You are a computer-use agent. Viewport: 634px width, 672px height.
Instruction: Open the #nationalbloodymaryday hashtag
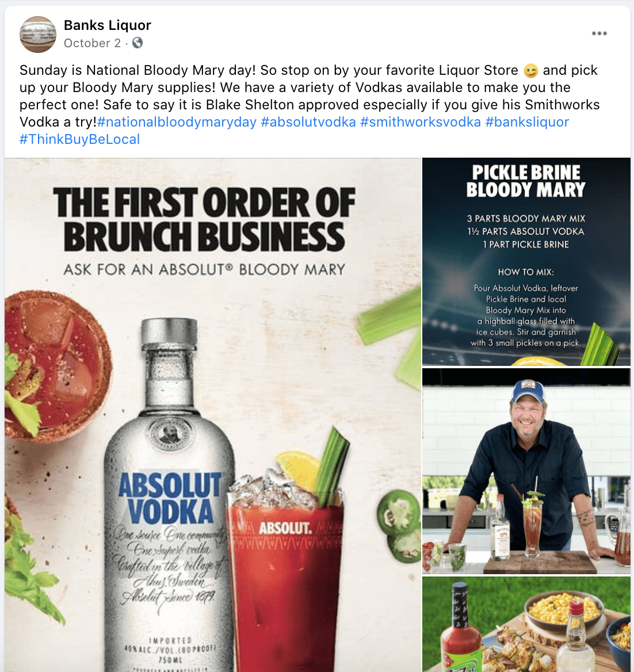(x=177, y=122)
